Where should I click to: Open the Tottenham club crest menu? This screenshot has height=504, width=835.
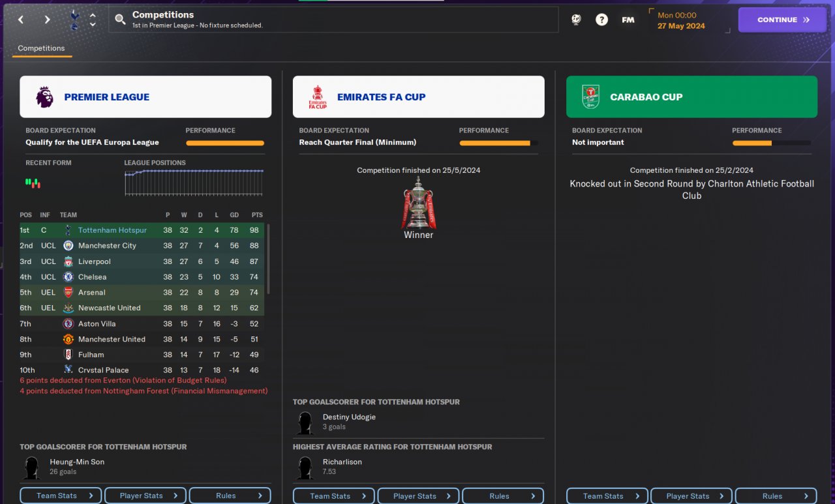tap(74, 20)
